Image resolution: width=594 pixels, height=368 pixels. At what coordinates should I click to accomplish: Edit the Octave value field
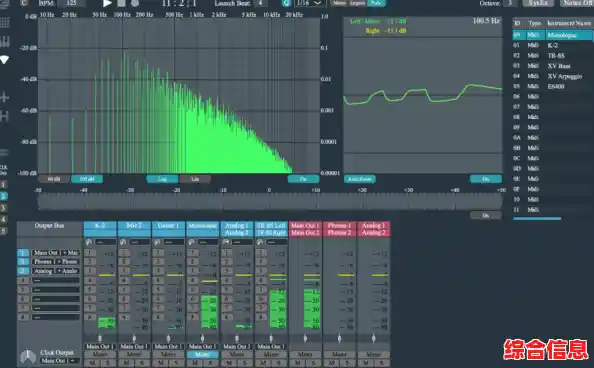[x=511, y=3]
